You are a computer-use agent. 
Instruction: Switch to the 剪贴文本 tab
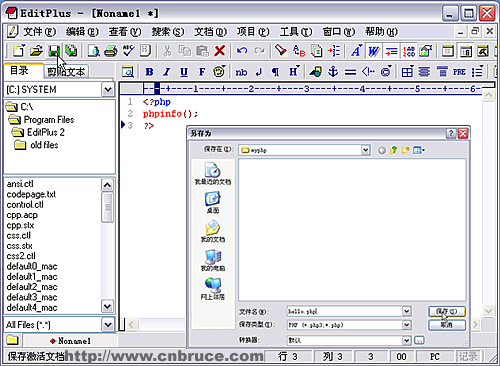pyautogui.click(x=66, y=71)
